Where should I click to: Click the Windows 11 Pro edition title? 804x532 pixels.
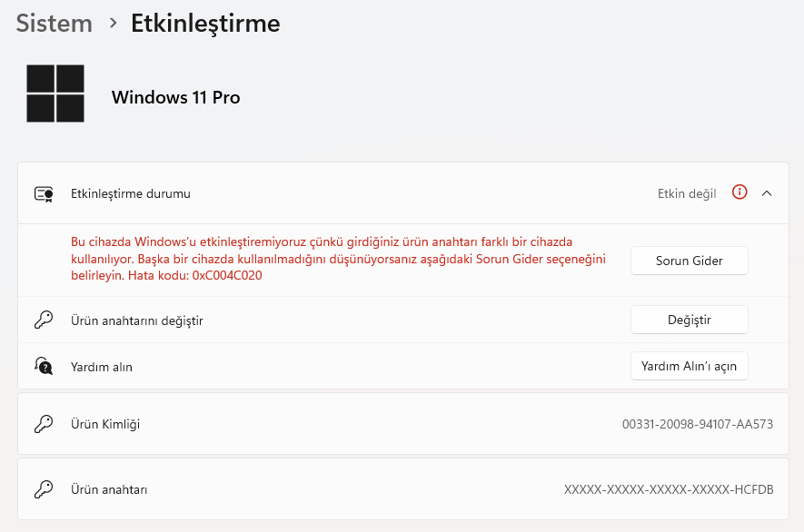pyautogui.click(x=176, y=97)
